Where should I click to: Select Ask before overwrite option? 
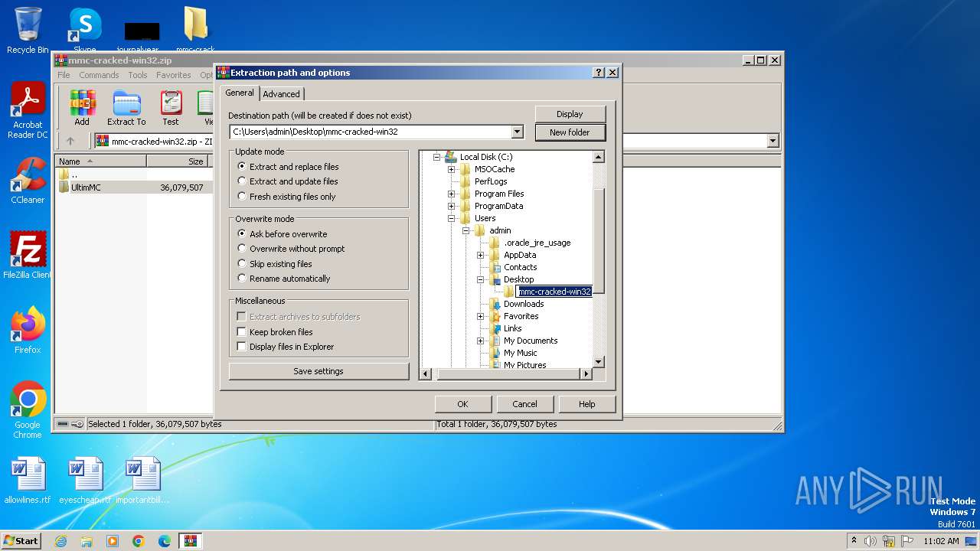[283, 234]
